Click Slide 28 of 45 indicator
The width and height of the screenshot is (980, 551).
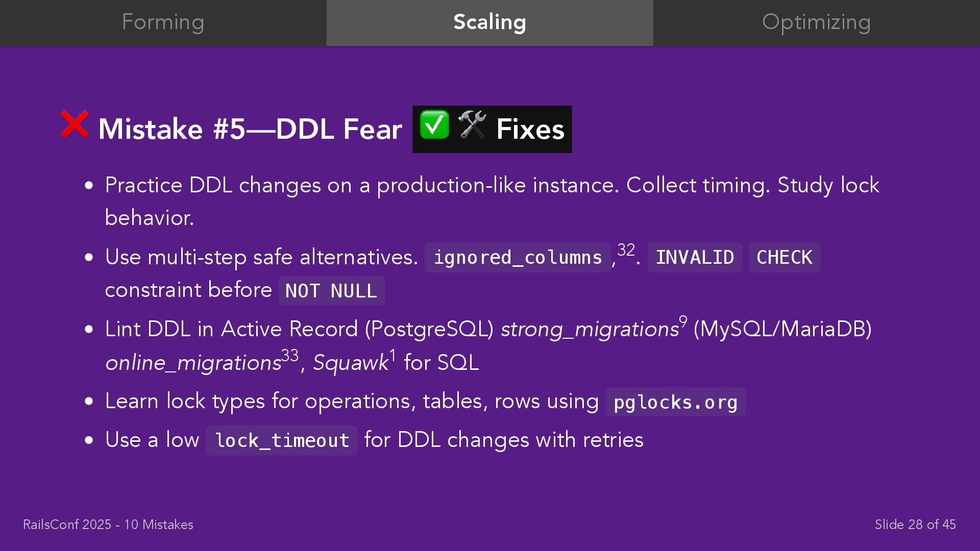pos(915,524)
